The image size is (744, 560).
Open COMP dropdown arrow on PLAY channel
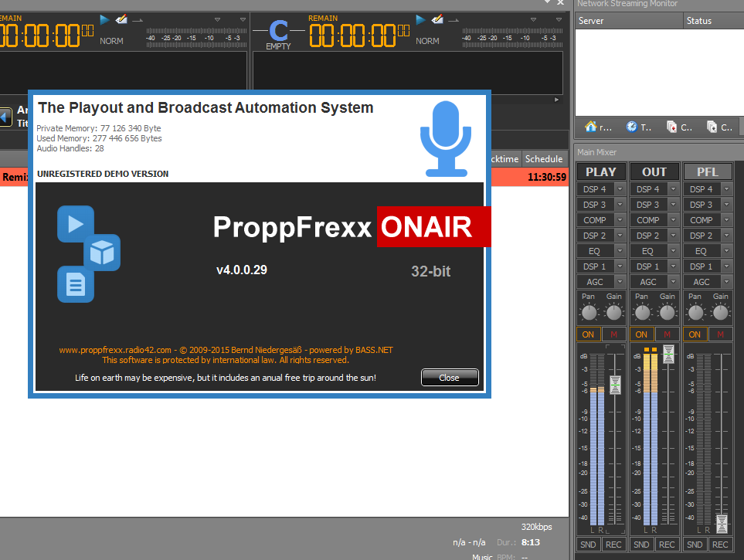coord(620,219)
